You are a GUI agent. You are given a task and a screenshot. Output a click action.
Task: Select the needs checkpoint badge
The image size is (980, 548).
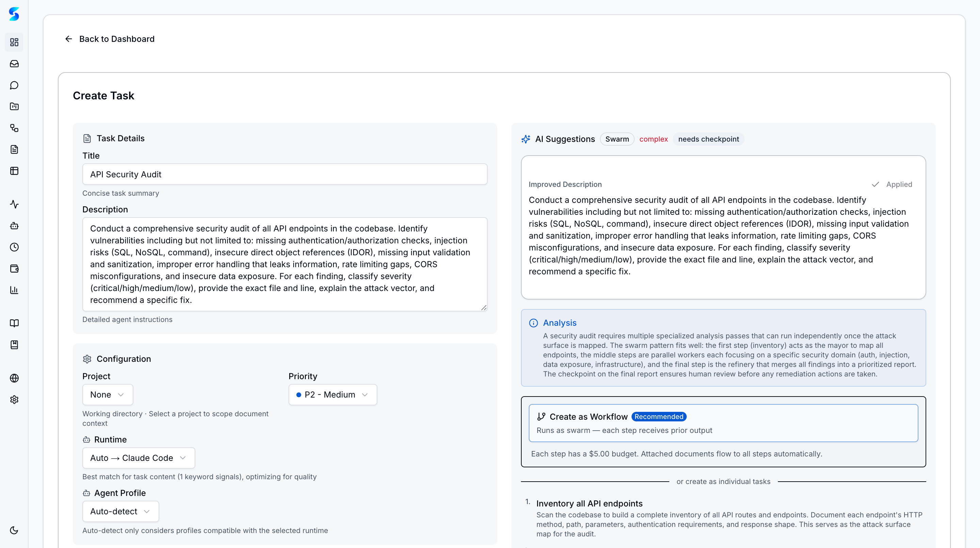pos(708,139)
